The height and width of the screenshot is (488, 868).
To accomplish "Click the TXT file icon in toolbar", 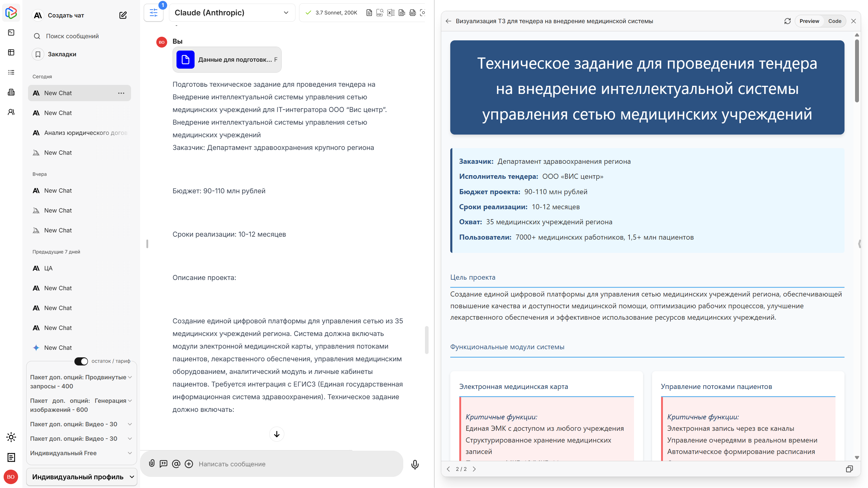I will (x=402, y=13).
